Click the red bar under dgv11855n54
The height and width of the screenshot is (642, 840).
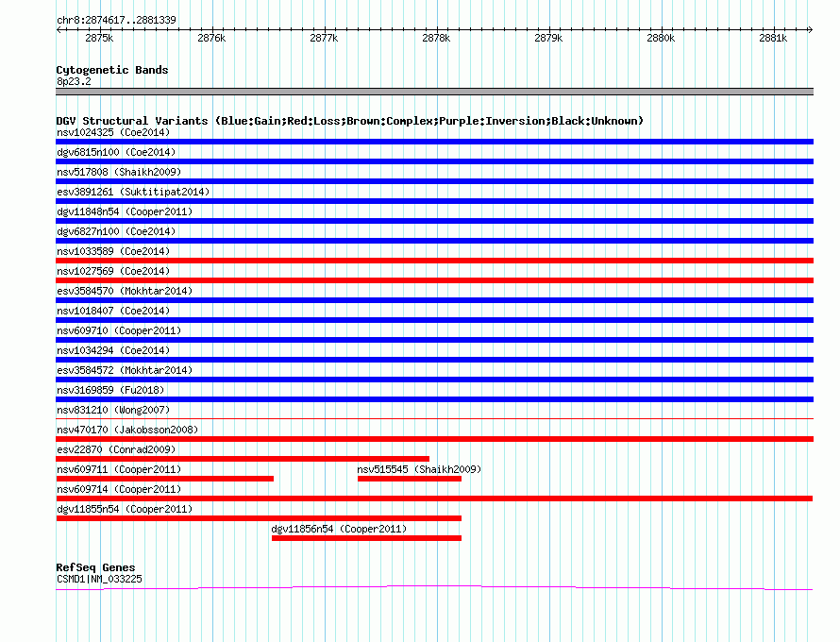(x=259, y=518)
